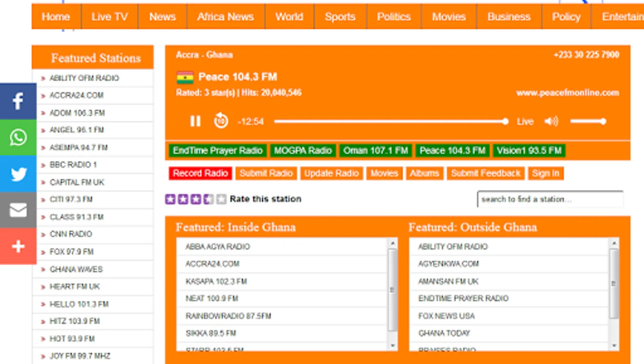Screen dimensions: 644x364
Task: Open the World menu item
Action: point(289,17)
